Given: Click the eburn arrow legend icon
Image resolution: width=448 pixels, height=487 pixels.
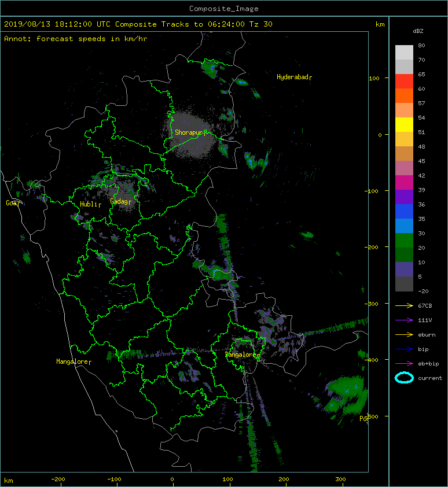Looking at the screenshot, I should tap(404, 335).
